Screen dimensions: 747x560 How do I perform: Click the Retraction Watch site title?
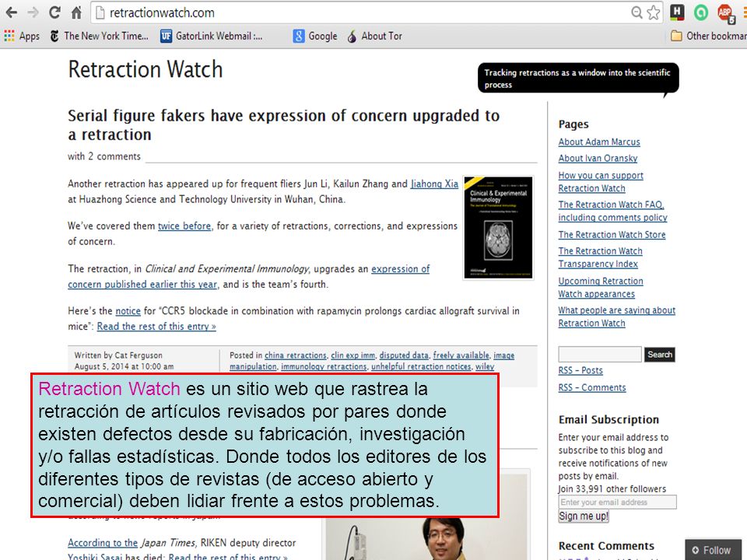tap(146, 69)
